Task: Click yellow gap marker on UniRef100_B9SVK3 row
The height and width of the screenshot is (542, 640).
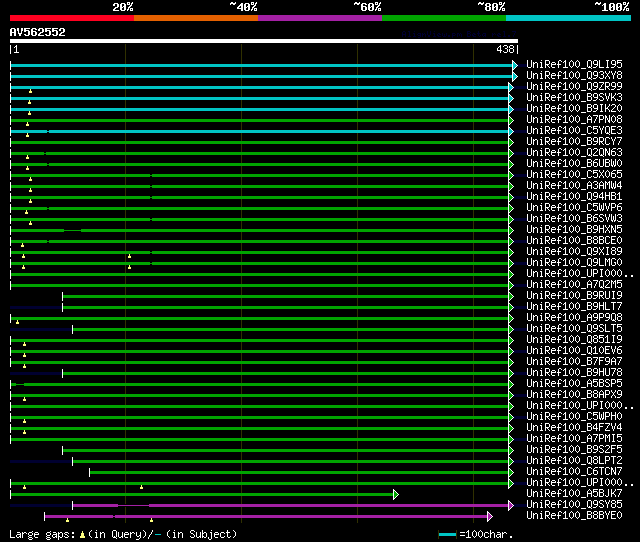Action: point(30,101)
